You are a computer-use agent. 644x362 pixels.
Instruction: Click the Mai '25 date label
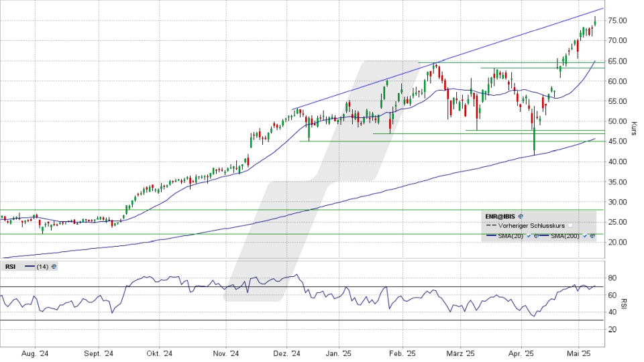click(579, 354)
